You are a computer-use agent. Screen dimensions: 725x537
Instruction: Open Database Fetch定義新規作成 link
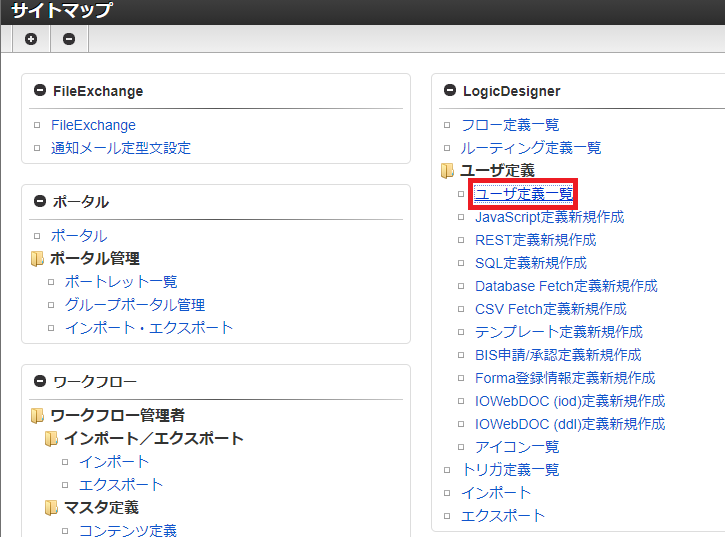point(566,286)
